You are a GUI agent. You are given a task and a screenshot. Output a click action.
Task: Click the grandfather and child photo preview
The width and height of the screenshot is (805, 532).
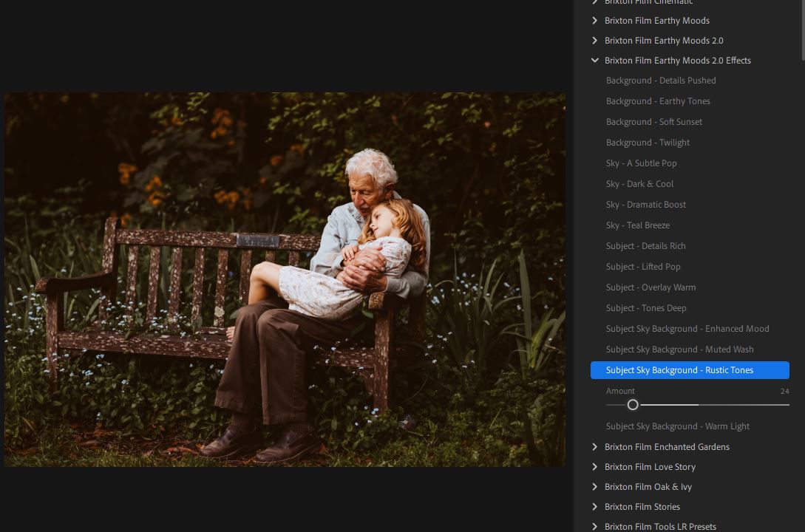coord(285,279)
